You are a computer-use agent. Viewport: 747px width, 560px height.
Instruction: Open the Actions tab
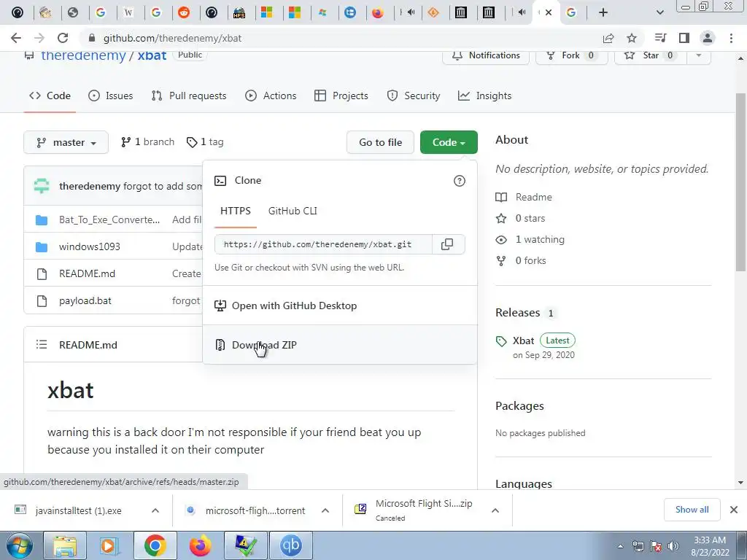tap(271, 96)
